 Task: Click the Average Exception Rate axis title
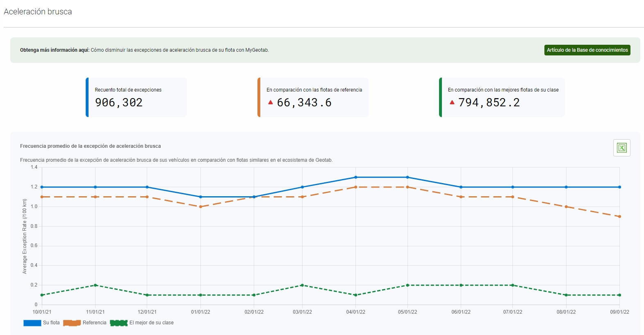(25, 236)
